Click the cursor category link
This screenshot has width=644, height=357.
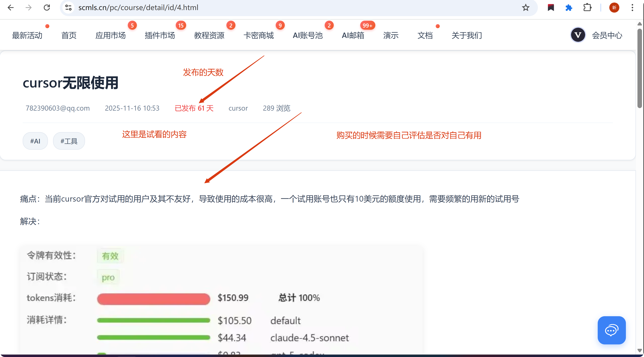coord(238,108)
